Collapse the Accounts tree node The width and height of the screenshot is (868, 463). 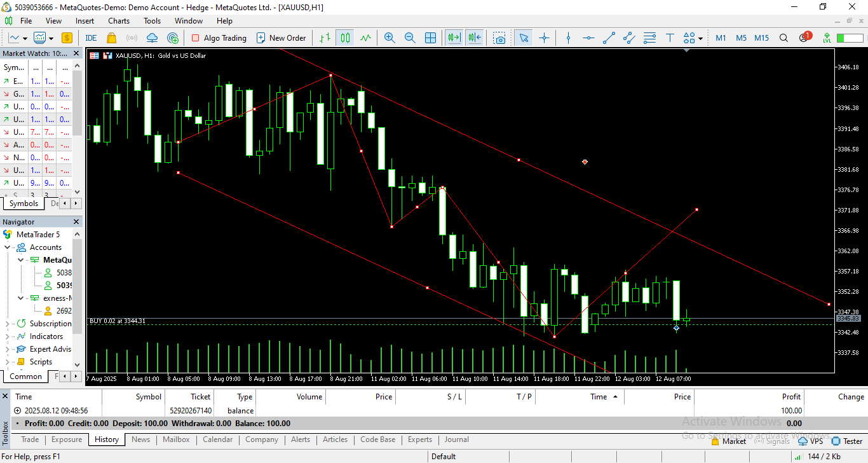7,247
